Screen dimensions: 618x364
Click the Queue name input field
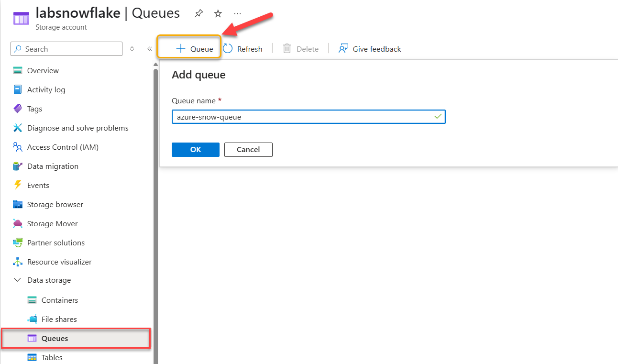[x=309, y=117]
